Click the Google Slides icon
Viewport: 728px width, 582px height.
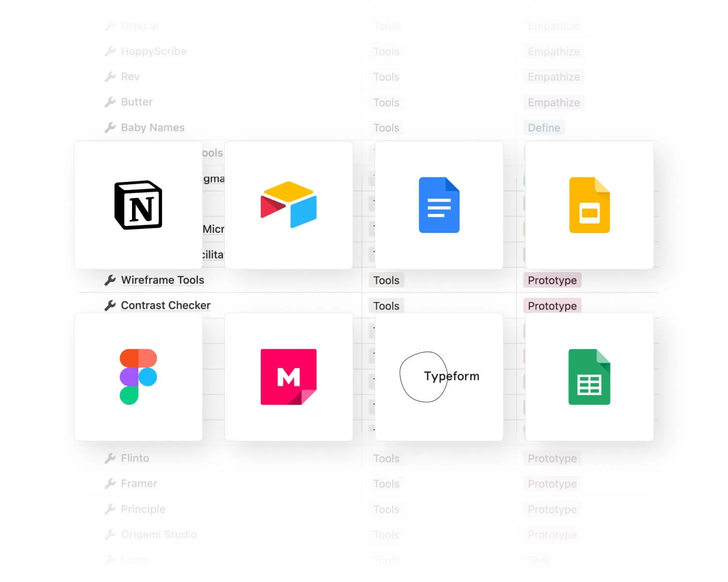pyautogui.click(x=589, y=205)
